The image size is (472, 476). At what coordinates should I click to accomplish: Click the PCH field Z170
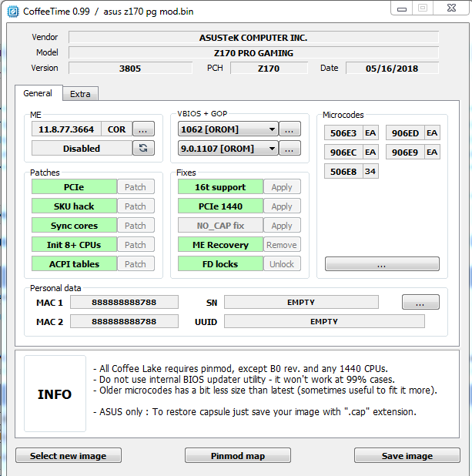(x=269, y=68)
